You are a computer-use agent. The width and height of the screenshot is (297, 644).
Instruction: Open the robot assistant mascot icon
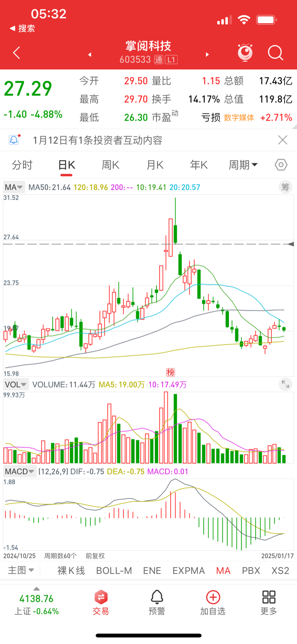point(245,53)
